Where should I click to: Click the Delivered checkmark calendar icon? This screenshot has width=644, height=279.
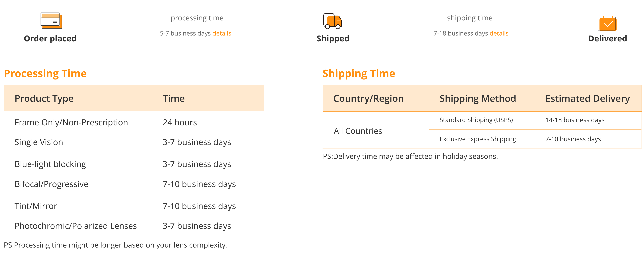607,24
